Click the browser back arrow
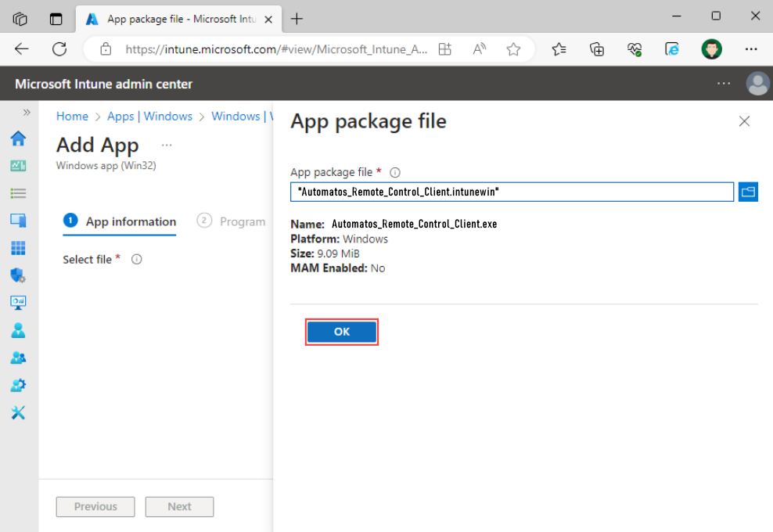The height and width of the screenshot is (532, 773). 22,49
